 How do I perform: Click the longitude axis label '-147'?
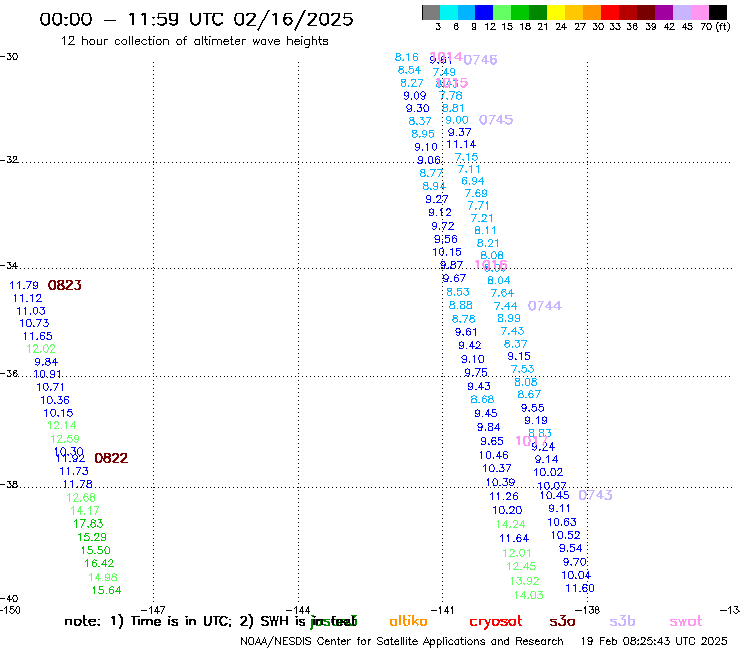153,610
